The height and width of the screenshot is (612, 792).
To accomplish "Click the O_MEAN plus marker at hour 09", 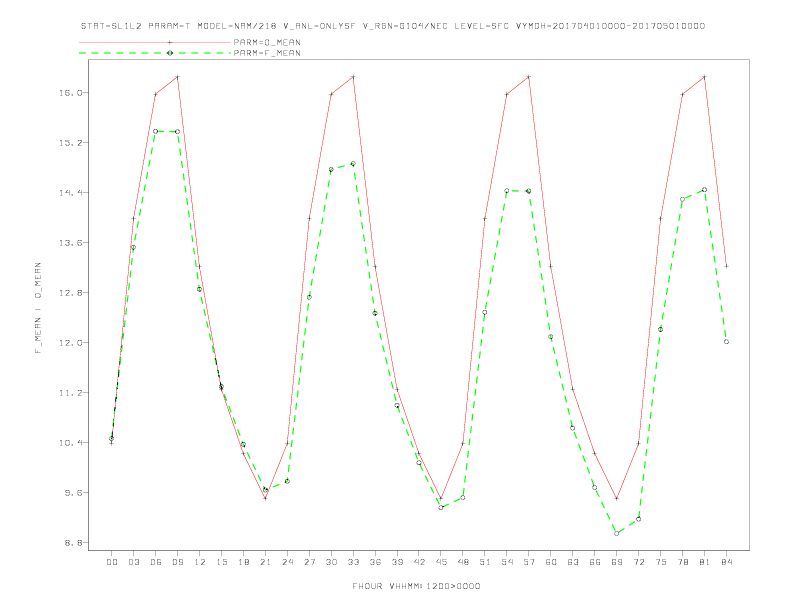I will point(177,77).
